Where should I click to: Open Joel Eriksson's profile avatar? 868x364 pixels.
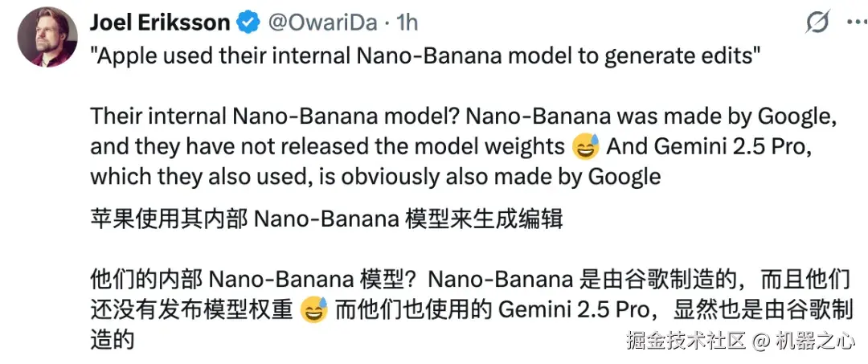click(47, 37)
